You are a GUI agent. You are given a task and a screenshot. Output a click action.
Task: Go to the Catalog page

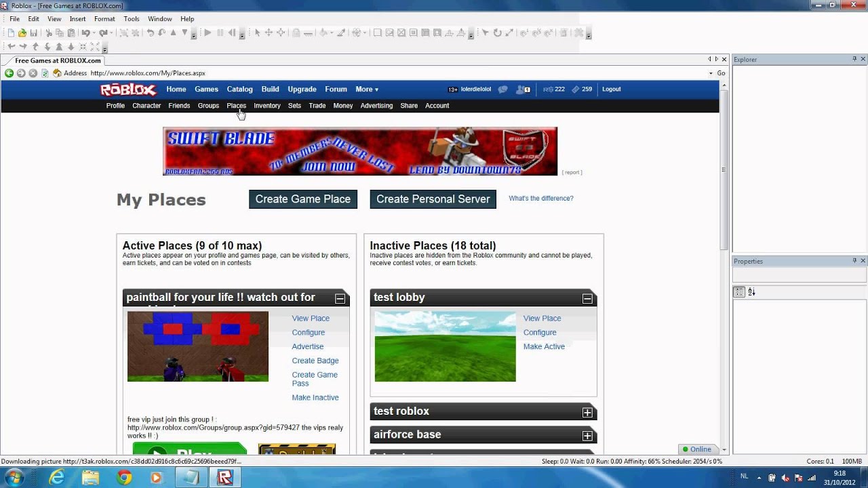239,89
